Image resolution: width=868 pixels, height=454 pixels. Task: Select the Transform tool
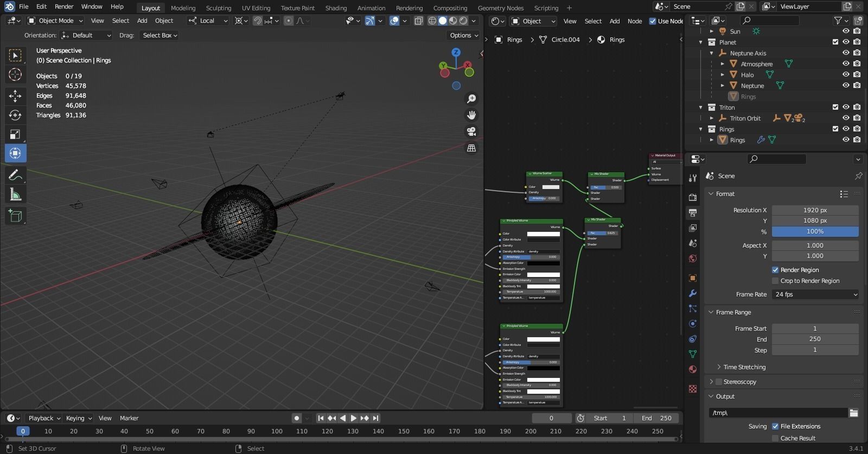click(x=15, y=153)
